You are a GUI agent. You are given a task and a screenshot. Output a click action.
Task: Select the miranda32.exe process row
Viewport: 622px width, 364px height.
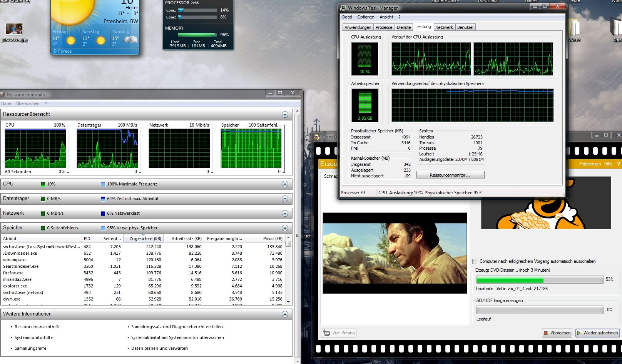[x=142, y=279]
